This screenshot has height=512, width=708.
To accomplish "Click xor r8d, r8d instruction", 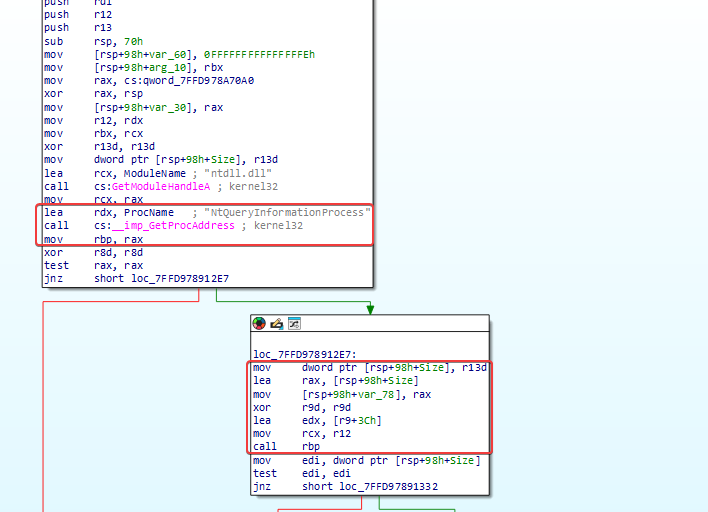I will [93, 252].
